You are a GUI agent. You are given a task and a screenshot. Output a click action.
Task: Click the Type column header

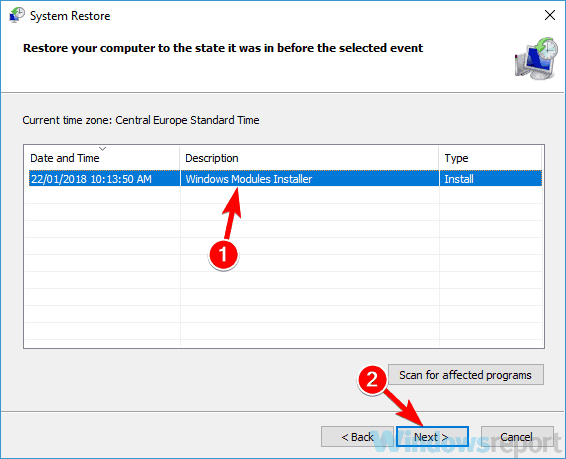(x=490, y=158)
